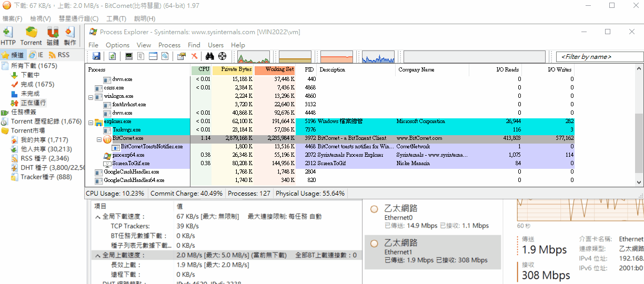Select Torrent市場 folder in sidebar
This screenshot has height=284, width=644.
tap(23, 130)
